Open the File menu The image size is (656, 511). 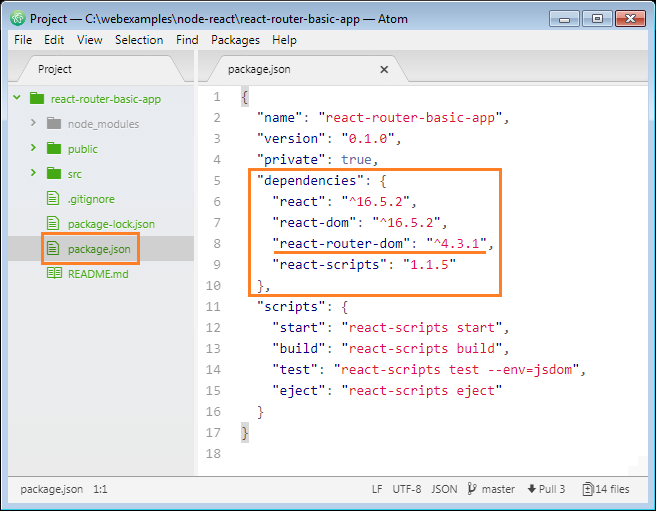coord(23,40)
